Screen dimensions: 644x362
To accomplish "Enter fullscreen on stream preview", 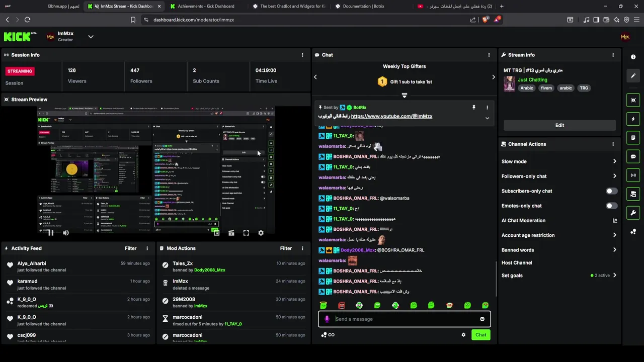I will pos(246,233).
